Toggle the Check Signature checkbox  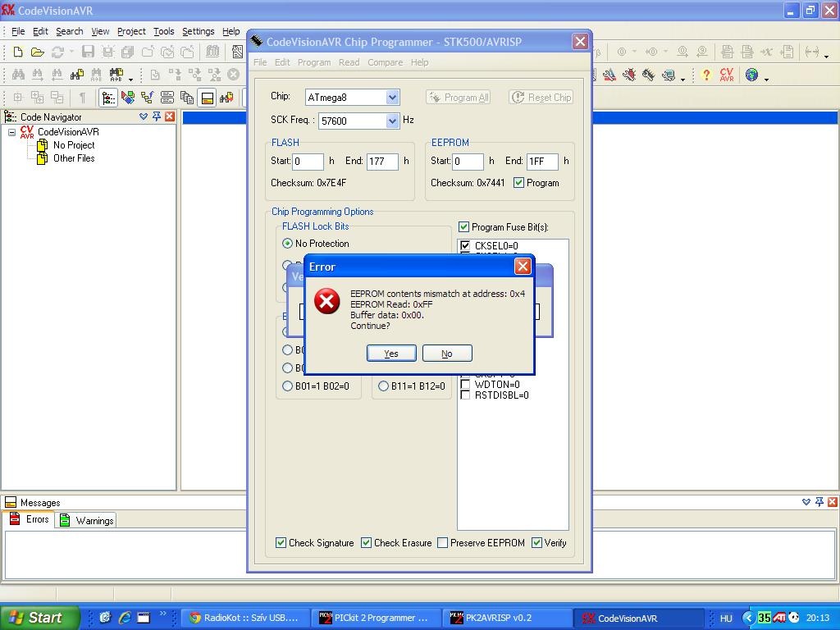point(281,543)
